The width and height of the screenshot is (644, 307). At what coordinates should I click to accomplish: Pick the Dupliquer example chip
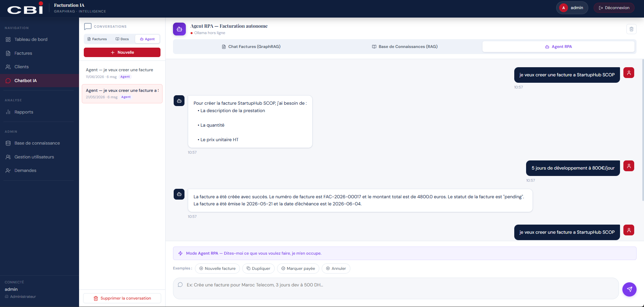(258, 268)
